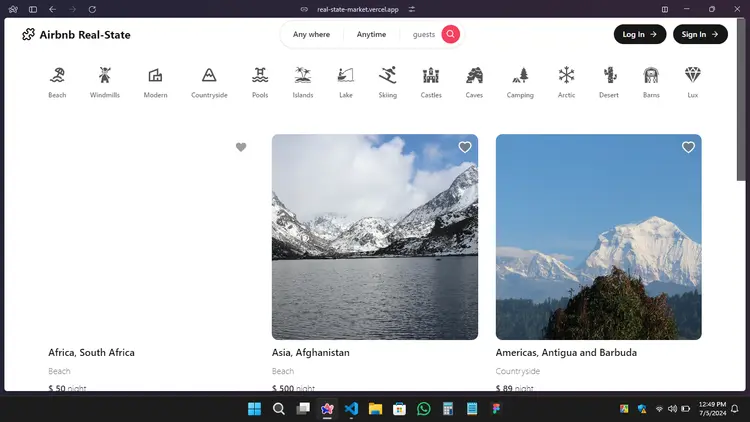The height and width of the screenshot is (422, 750).
Task: Open the Americas, Antigua and Barbuda title
Action: 566,353
